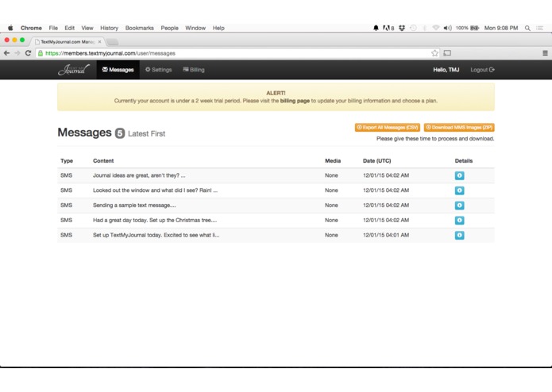Click the notification bell in menu bar
This screenshot has height=392, width=552.
[376, 28]
